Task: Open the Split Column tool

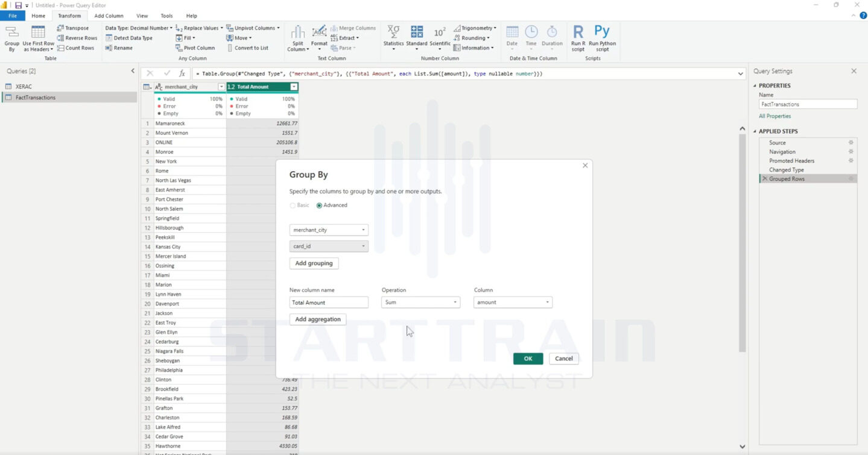Action: click(297, 39)
